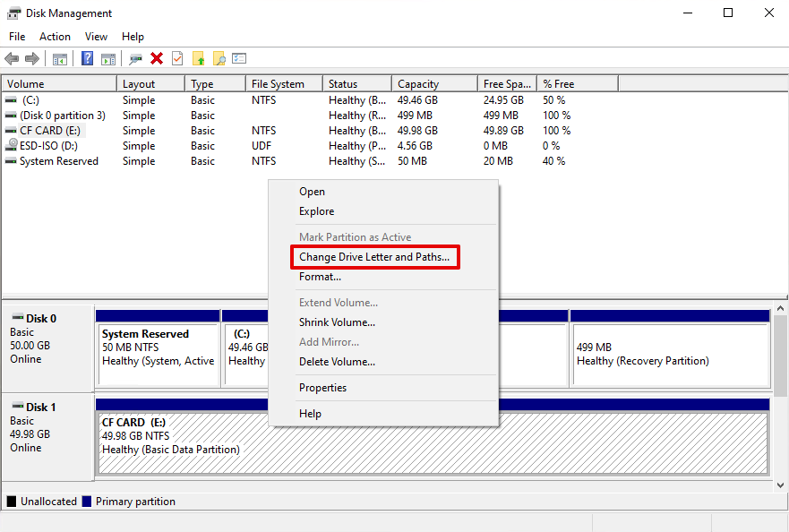
Task: Click the Rescan/connect disk toolbar icon
Action: tap(135, 59)
